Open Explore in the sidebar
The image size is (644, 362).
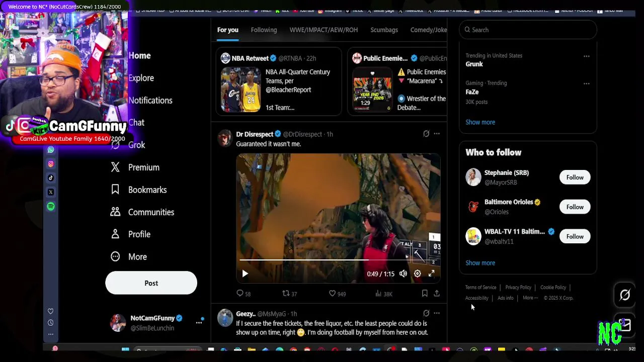(141, 78)
